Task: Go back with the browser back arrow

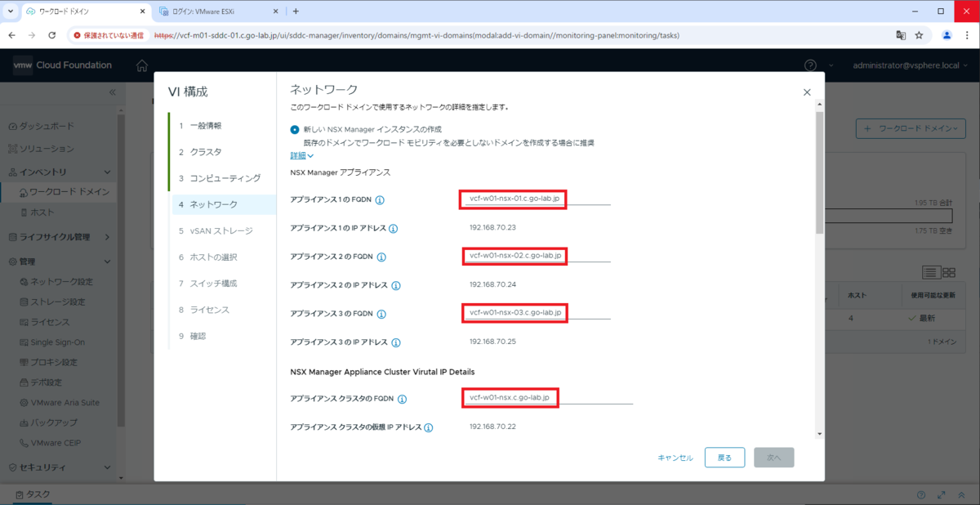Action: point(12,35)
